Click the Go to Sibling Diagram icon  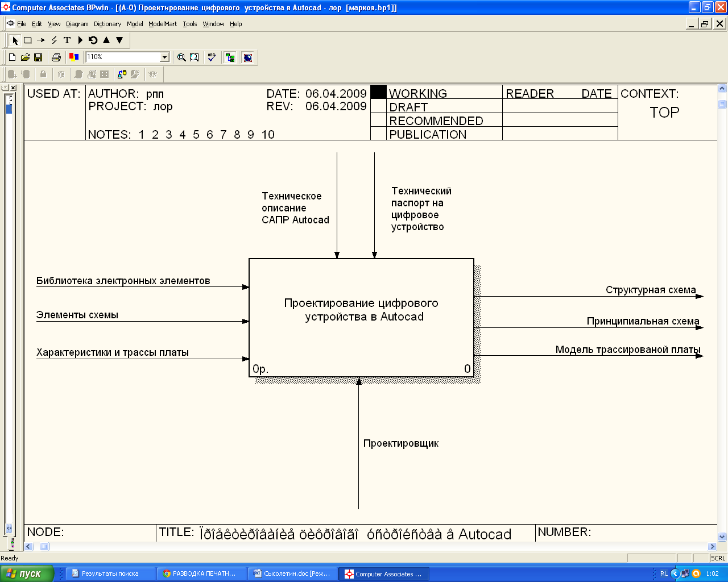(x=93, y=40)
